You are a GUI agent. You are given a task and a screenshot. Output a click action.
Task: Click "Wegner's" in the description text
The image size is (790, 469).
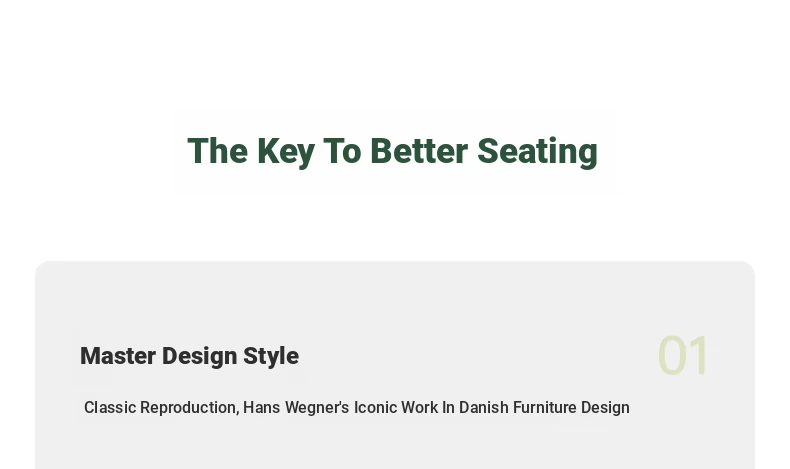tap(317, 408)
